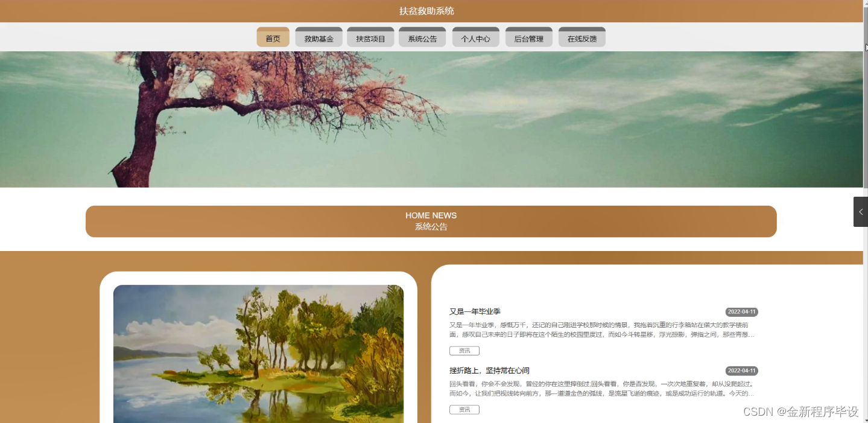Open the 首页 navigation tab
The height and width of the screenshot is (423, 868).
[x=273, y=37]
